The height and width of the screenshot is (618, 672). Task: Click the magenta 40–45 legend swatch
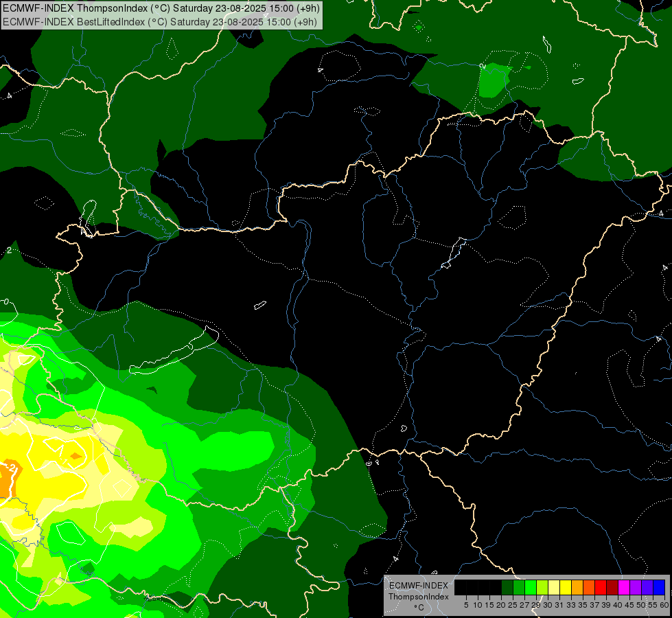click(624, 587)
